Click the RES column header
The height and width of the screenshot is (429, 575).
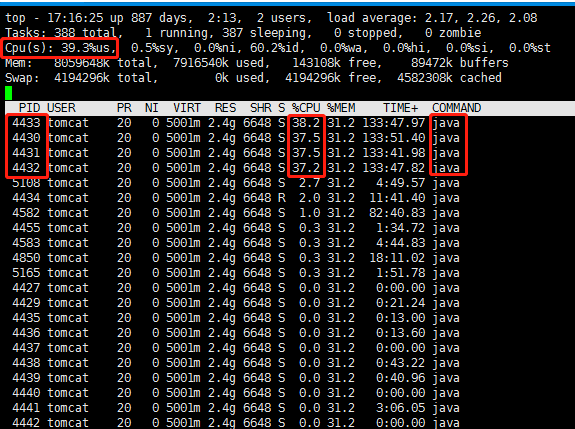tap(226, 108)
